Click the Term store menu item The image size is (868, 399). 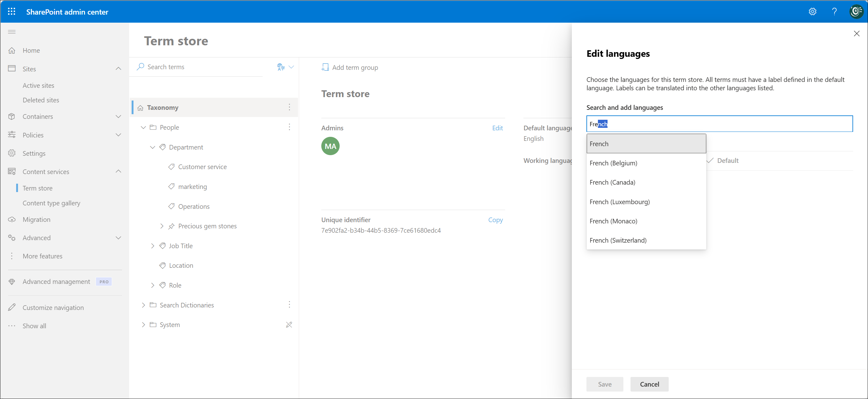click(37, 188)
